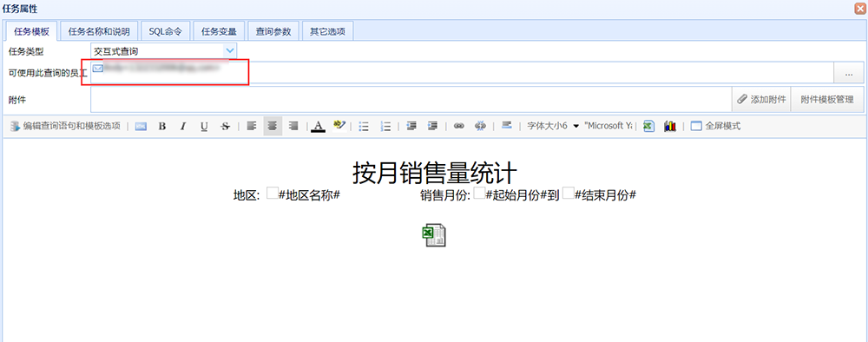The width and height of the screenshot is (868, 342).
Task: Insert numbered list
Action: coord(386,126)
